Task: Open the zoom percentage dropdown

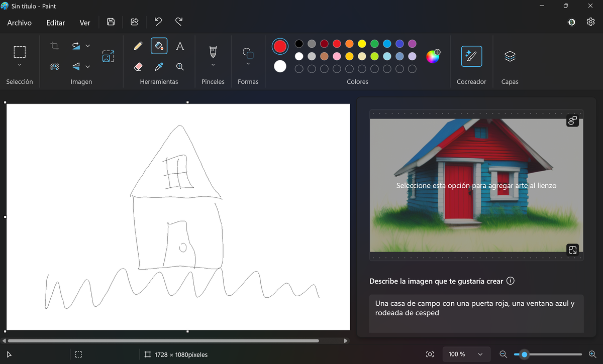Action: [x=480, y=354]
